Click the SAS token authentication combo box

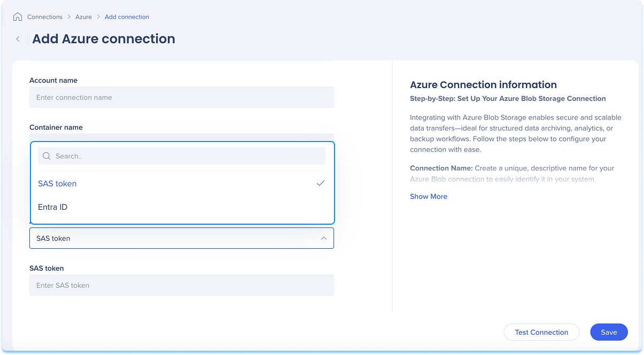click(182, 238)
